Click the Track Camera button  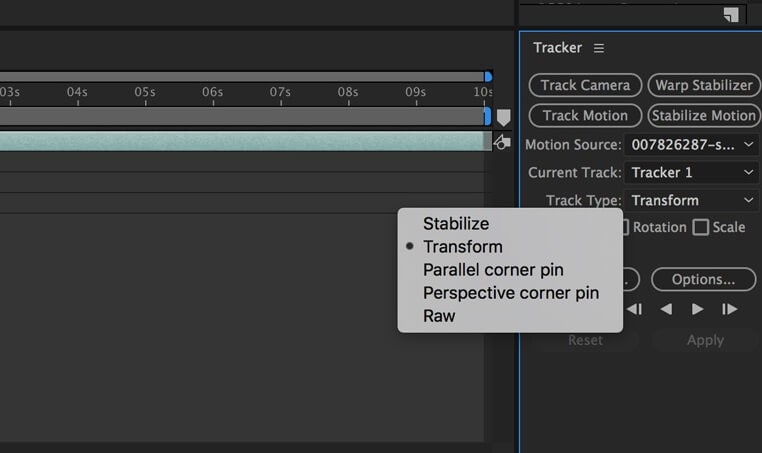pyautogui.click(x=586, y=85)
